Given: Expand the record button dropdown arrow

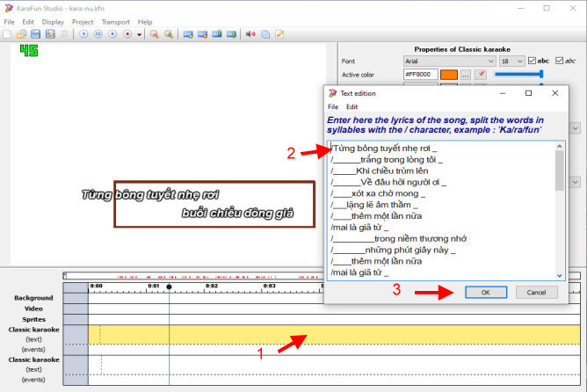Looking at the screenshot, I should (x=139, y=34).
